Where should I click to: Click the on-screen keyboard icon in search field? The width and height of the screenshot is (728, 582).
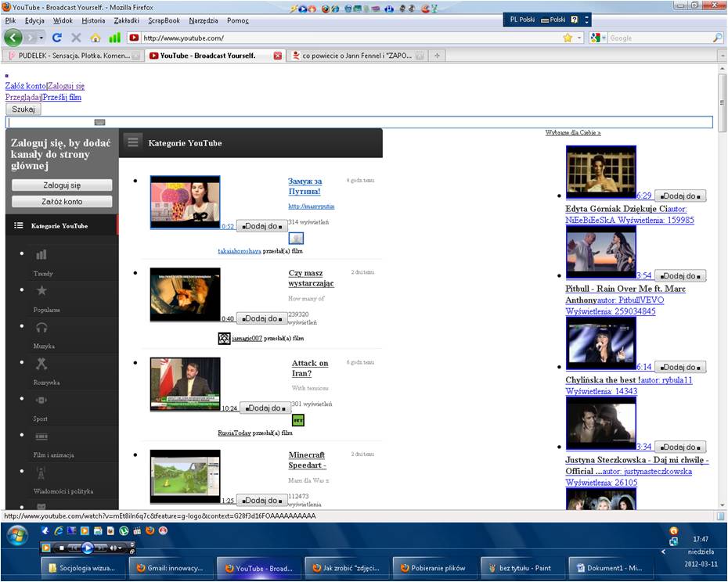click(x=99, y=122)
